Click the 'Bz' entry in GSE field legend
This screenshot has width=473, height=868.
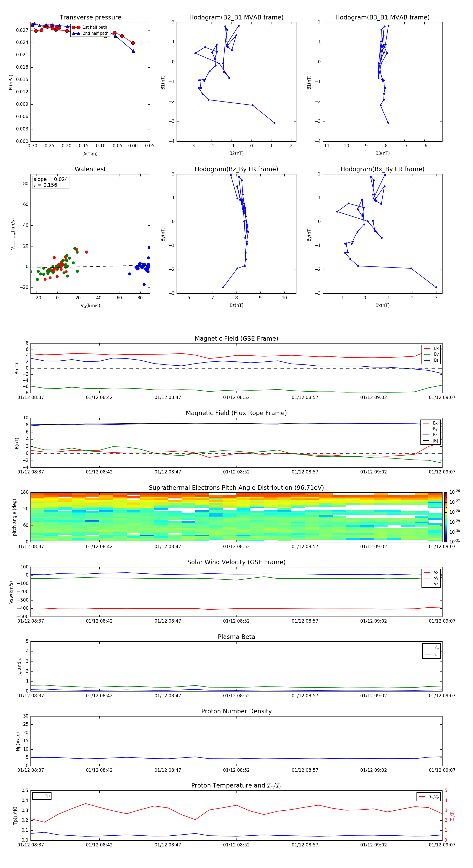[x=431, y=361]
